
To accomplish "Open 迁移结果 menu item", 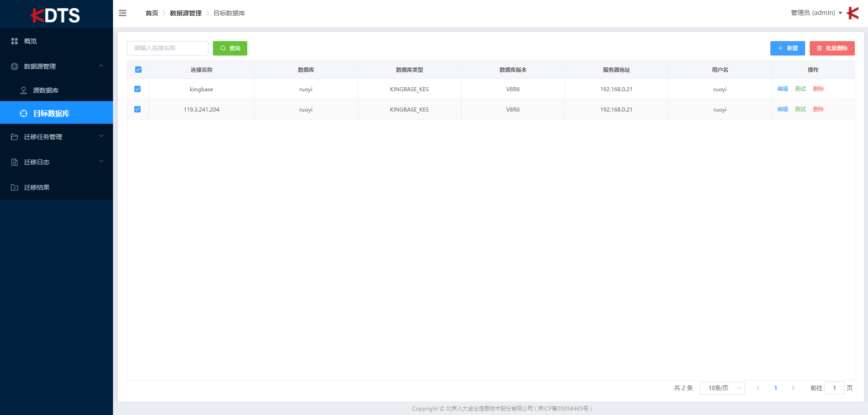I will [x=57, y=187].
